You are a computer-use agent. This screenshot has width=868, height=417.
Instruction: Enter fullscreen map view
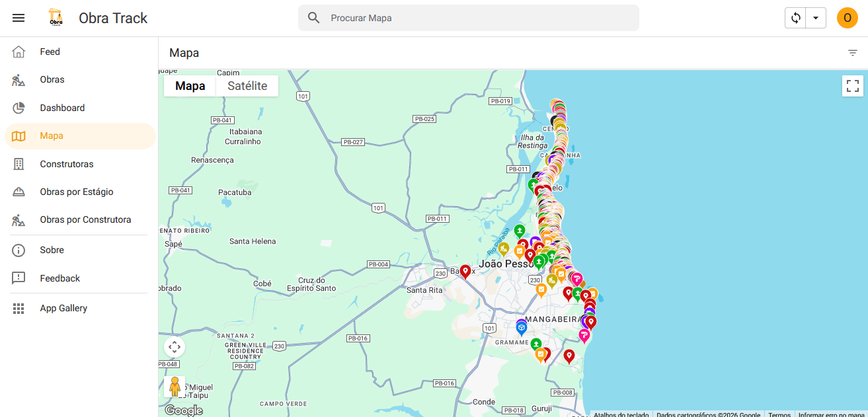(x=852, y=86)
